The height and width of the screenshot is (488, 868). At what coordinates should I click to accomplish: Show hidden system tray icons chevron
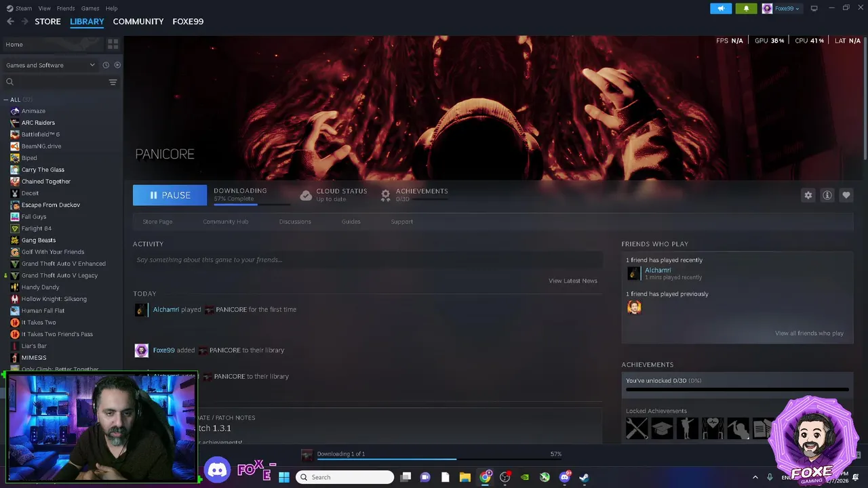pyautogui.click(x=755, y=477)
